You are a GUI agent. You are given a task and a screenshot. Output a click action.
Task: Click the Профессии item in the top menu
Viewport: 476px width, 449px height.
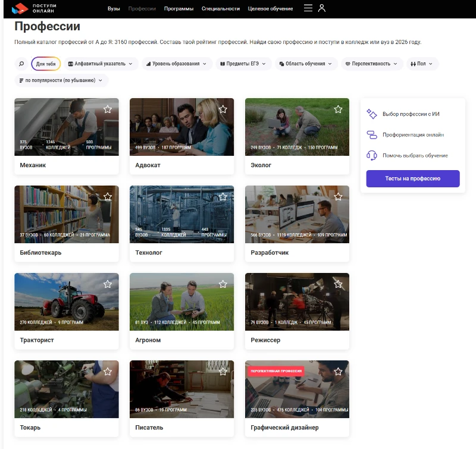[x=142, y=8]
